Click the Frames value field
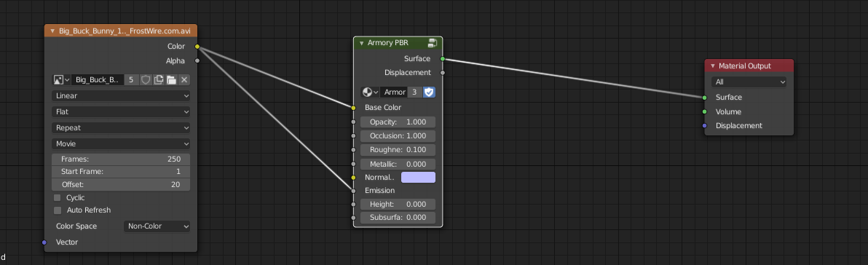This screenshot has height=265, width=868. (x=121, y=159)
